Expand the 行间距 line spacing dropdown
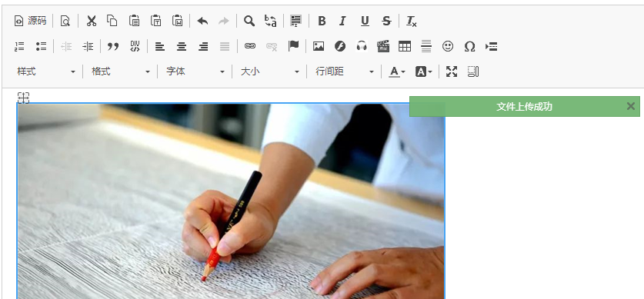Screen dimensions: 644x299 pos(345,71)
